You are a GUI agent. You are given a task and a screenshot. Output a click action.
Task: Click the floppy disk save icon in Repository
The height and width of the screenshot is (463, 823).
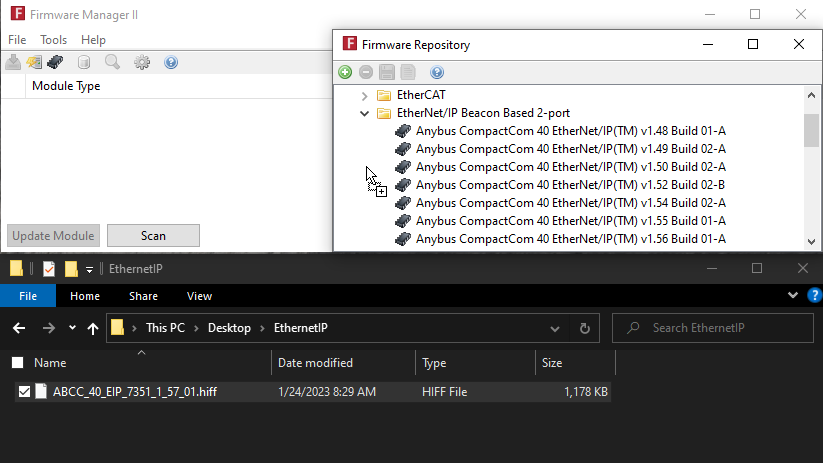tap(387, 72)
